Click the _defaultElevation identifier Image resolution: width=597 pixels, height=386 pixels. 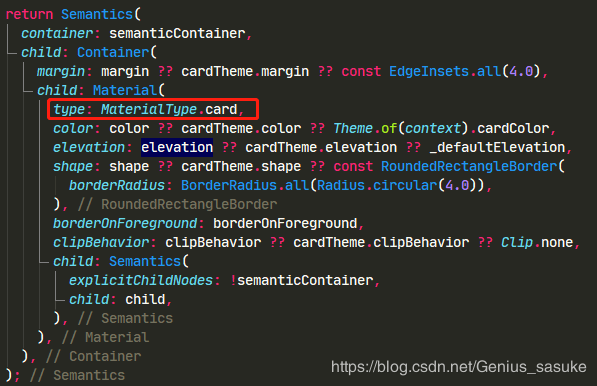497,148
